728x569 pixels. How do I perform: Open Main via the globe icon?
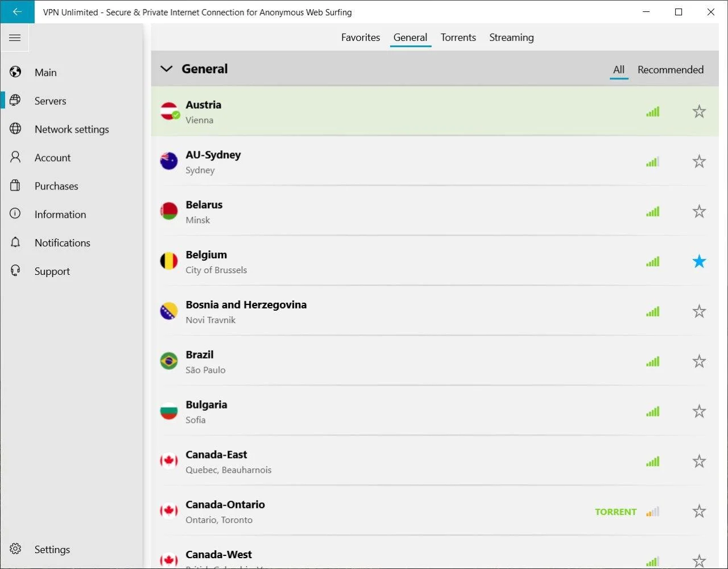click(x=15, y=72)
